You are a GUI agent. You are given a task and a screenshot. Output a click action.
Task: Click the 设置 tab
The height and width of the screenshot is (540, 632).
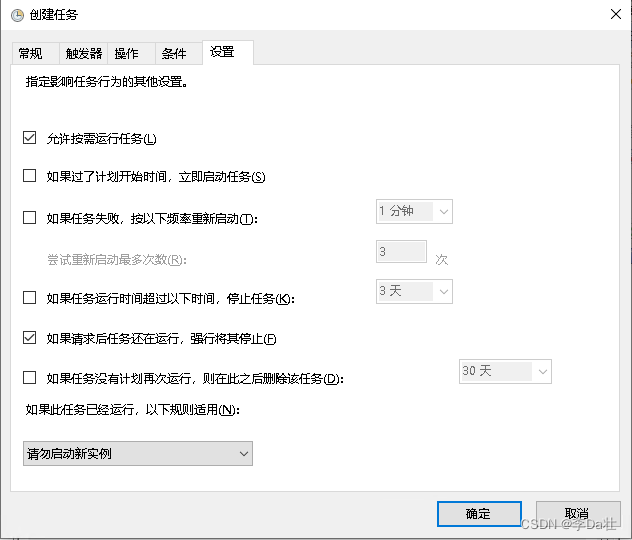(228, 52)
